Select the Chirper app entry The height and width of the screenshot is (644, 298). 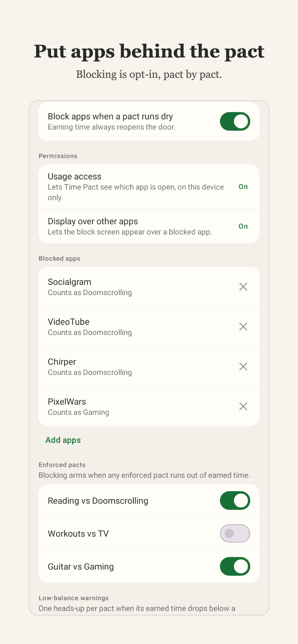pos(149,367)
